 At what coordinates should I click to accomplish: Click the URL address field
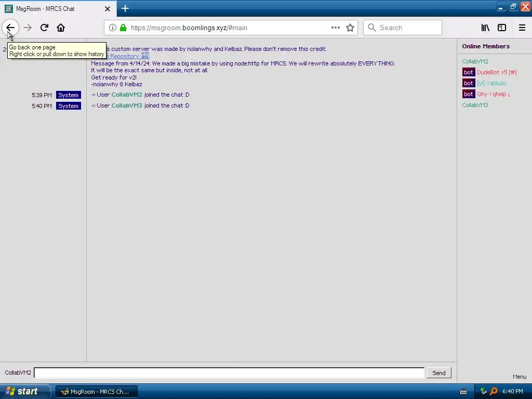tap(231, 28)
